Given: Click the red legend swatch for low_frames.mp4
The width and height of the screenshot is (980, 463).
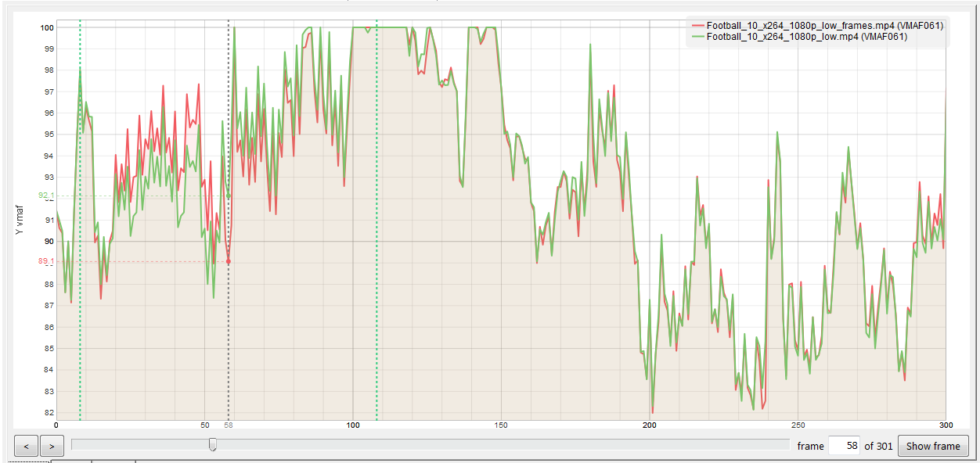Looking at the screenshot, I should tap(697, 26).
